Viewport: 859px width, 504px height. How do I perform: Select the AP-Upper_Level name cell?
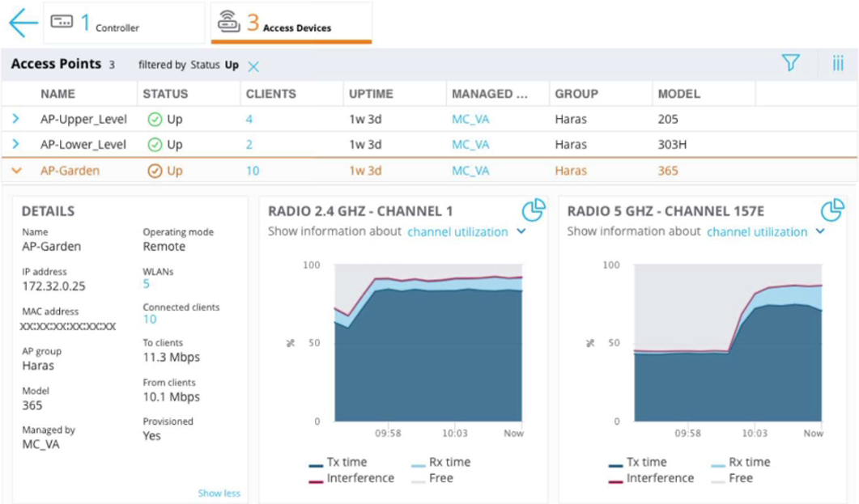pos(83,119)
